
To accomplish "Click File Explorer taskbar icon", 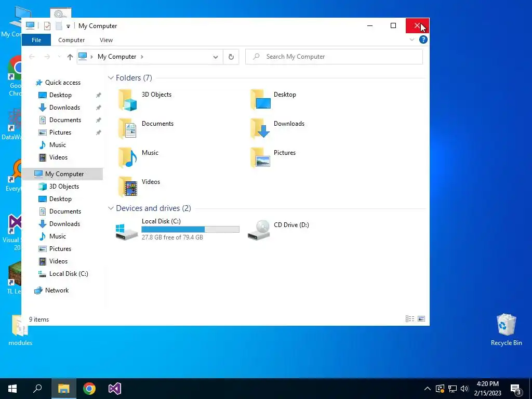I will click(64, 389).
